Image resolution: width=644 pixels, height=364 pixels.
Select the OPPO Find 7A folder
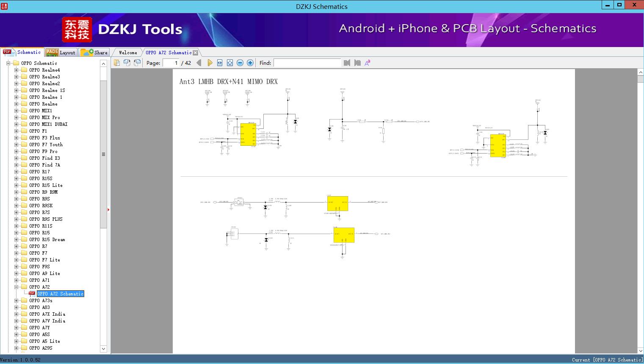pos(44,165)
